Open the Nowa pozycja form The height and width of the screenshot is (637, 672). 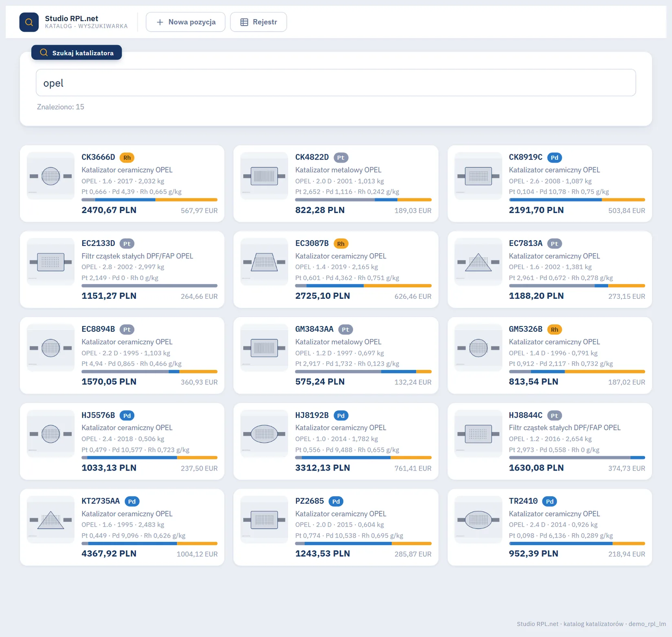tap(185, 22)
